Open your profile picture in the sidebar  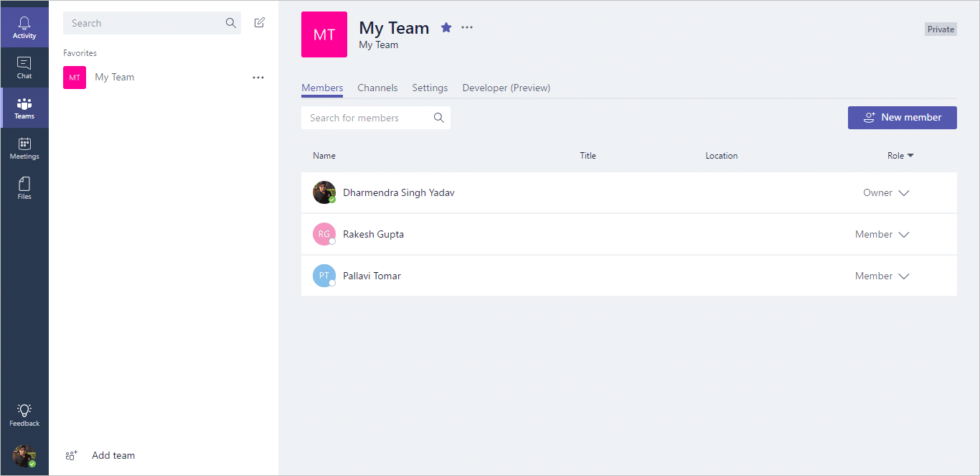[24, 456]
